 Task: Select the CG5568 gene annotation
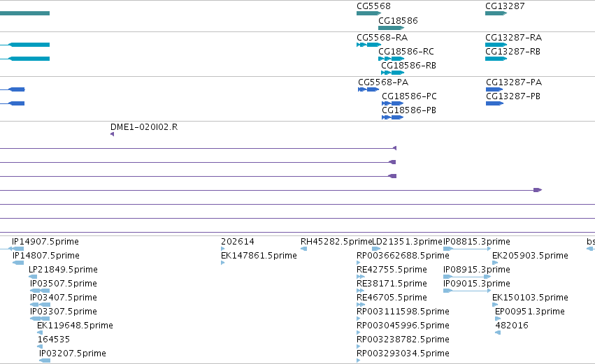(369, 13)
